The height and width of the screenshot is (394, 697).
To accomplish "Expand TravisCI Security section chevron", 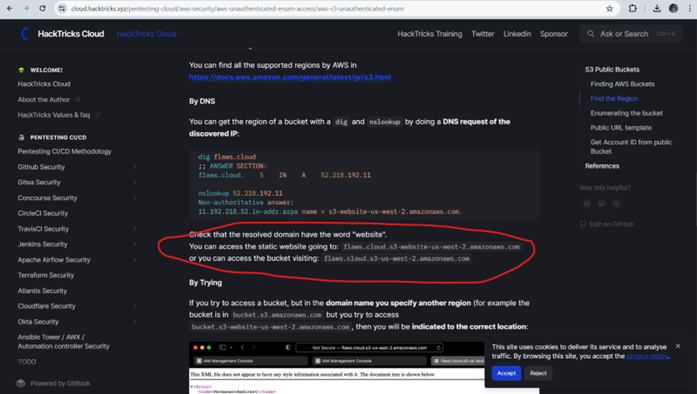I will click(x=134, y=229).
